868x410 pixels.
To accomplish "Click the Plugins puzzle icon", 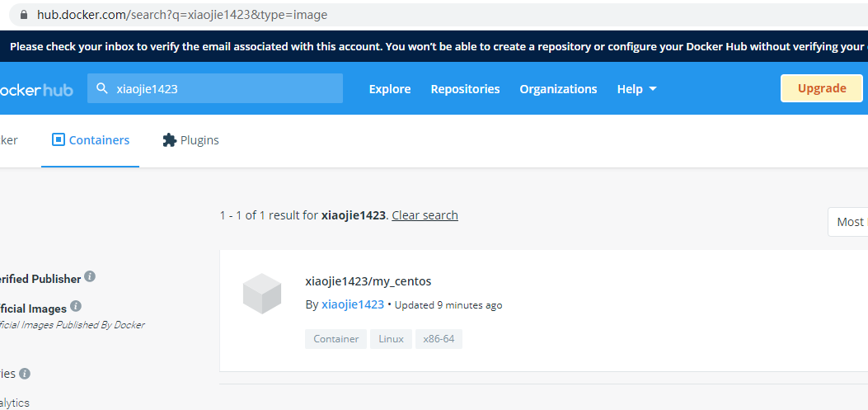I will pyautogui.click(x=169, y=140).
